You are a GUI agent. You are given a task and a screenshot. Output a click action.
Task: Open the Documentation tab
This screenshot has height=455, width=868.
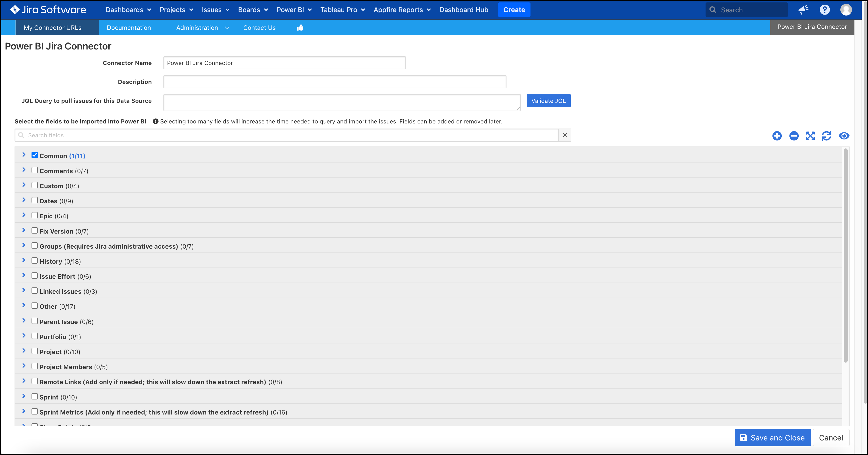pyautogui.click(x=129, y=28)
